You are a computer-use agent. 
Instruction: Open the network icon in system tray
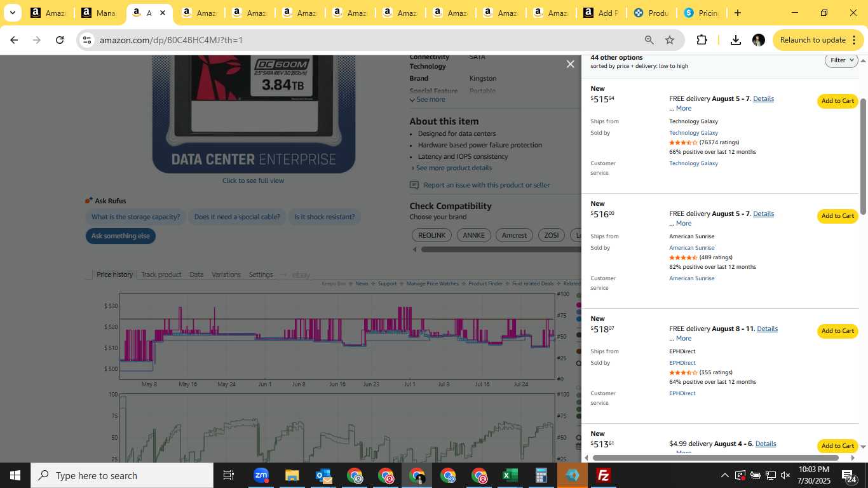click(x=770, y=475)
